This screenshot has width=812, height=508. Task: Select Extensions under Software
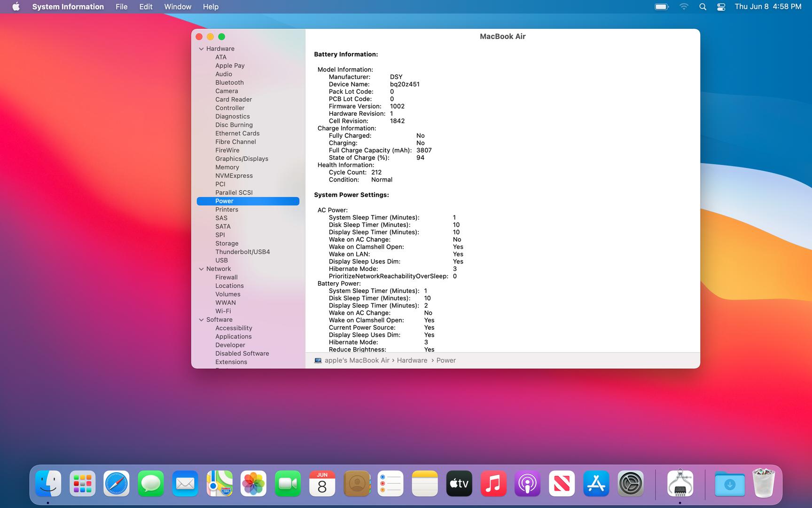point(231,362)
